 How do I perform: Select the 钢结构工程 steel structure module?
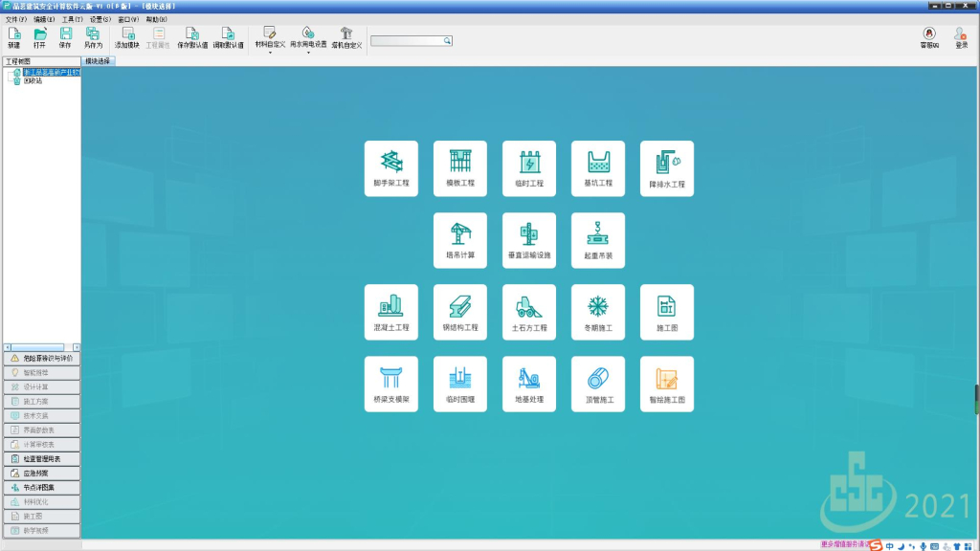coord(460,313)
